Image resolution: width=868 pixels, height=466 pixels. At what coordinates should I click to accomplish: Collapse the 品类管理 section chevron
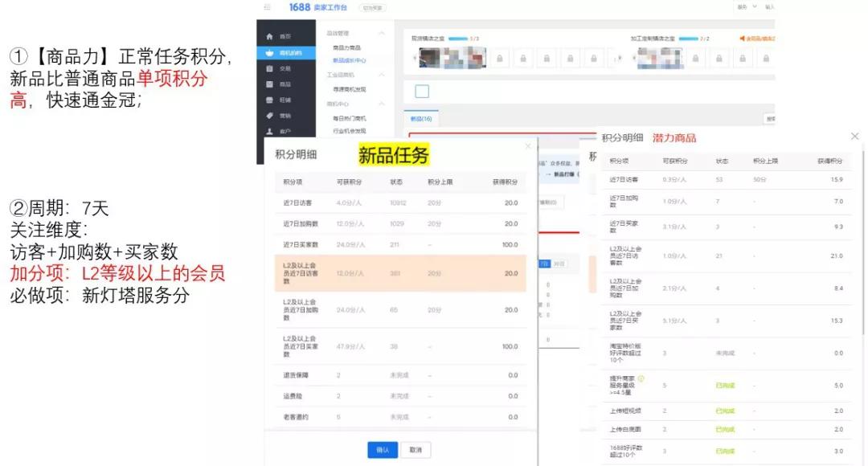tap(381, 32)
